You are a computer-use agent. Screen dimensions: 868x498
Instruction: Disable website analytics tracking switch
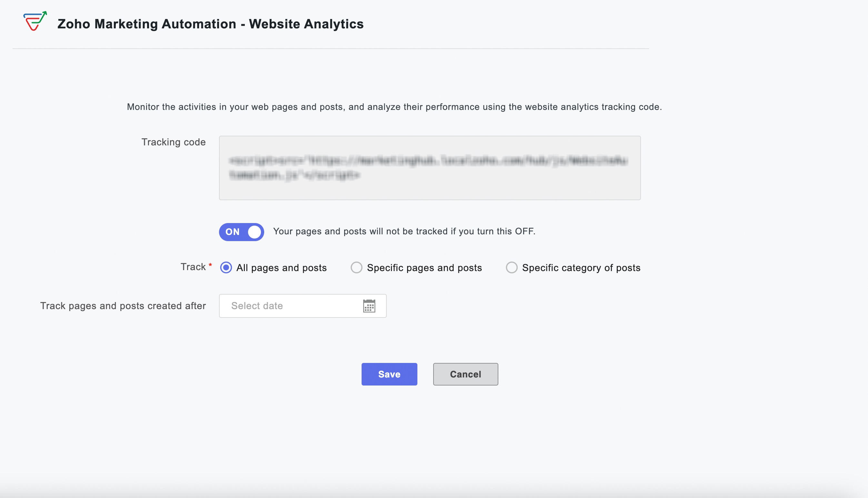coord(241,232)
